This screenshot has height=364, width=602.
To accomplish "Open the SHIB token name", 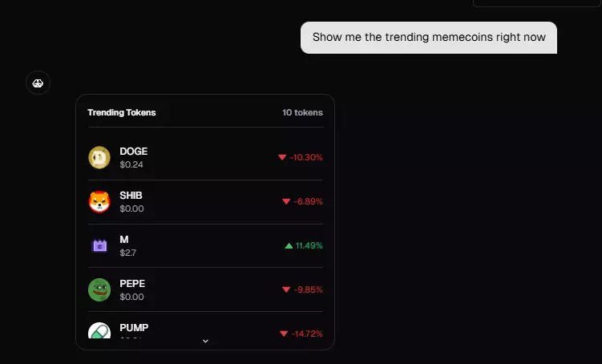I will (131, 196).
